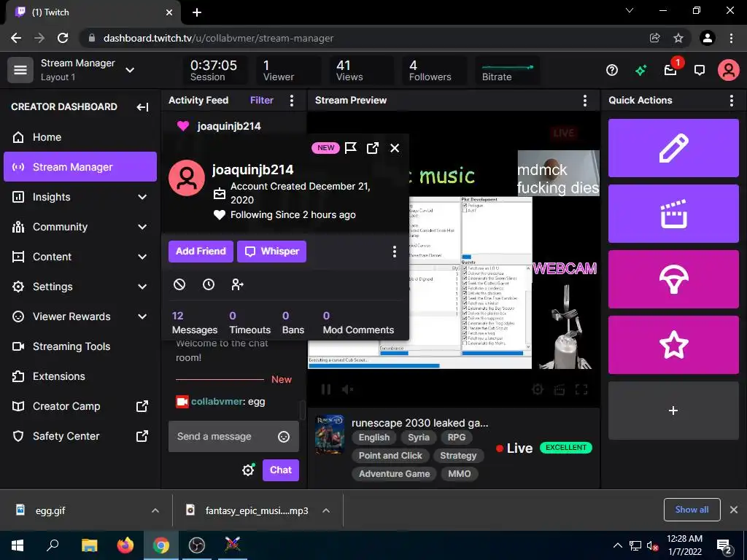Add a new quick action tile
Image resolution: width=747 pixels, height=560 pixels.
click(x=673, y=411)
